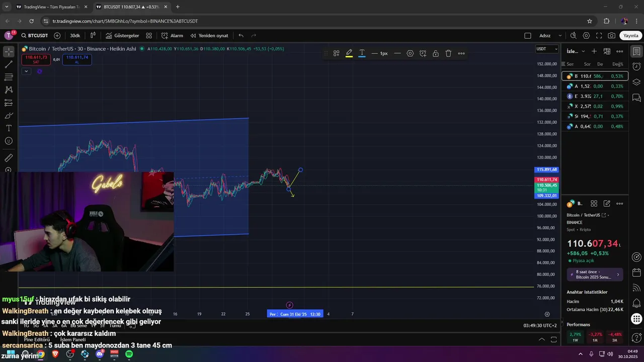Enter fullscreen mode
The height and width of the screenshot is (362, 644).
(x=599, y=36)
